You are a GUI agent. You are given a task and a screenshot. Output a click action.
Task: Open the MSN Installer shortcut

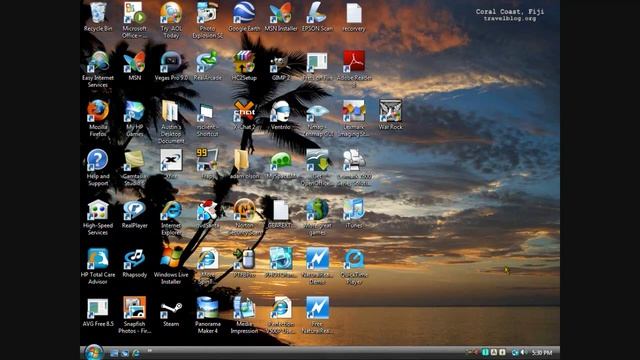pyautogui.click(x=281, y=17)
